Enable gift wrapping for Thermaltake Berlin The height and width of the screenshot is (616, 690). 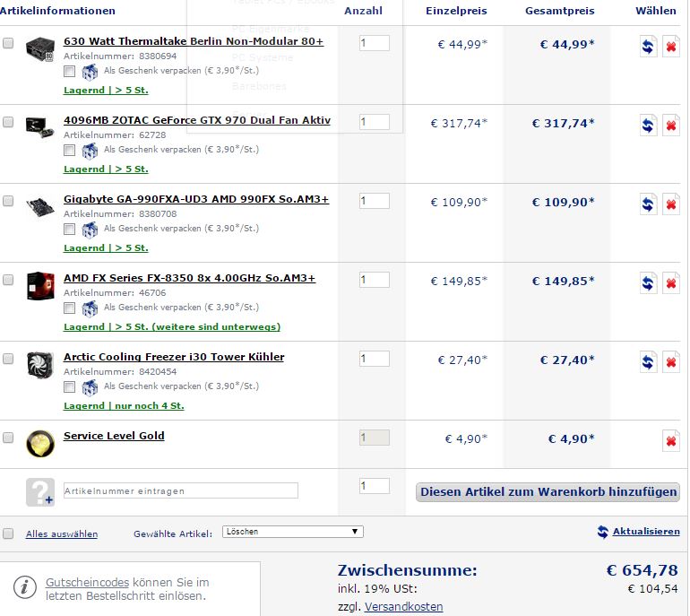click(x=69, y=71)
